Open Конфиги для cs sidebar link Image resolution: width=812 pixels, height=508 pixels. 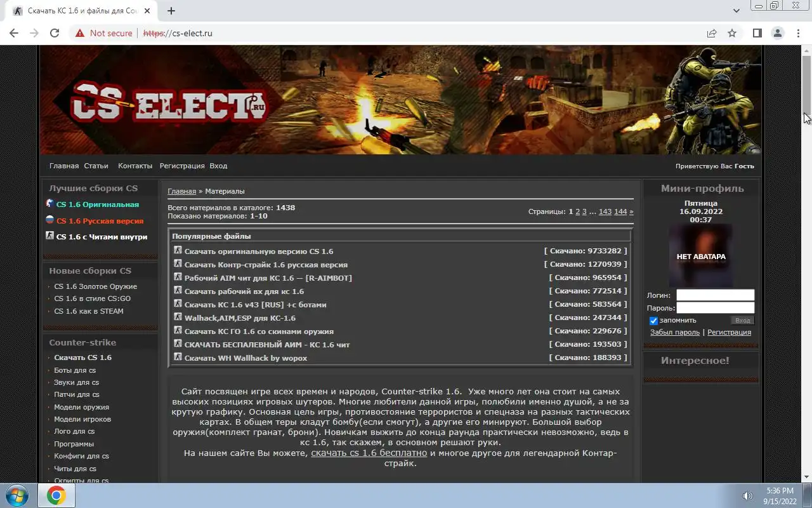pyautogui.click(x=82, y=456)
